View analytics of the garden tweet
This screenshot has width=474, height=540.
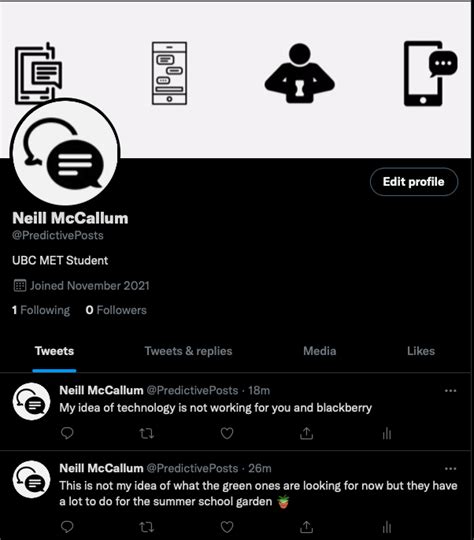[x=387, y=527]
